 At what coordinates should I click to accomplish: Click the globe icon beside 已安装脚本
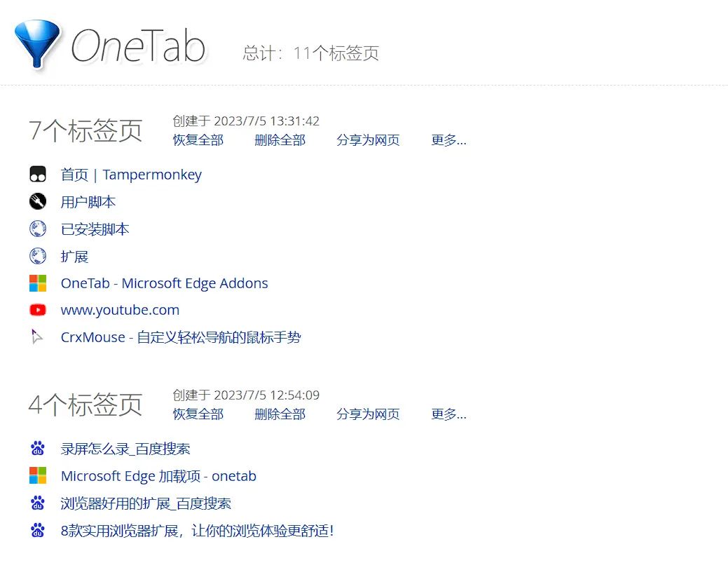[38, 229]
